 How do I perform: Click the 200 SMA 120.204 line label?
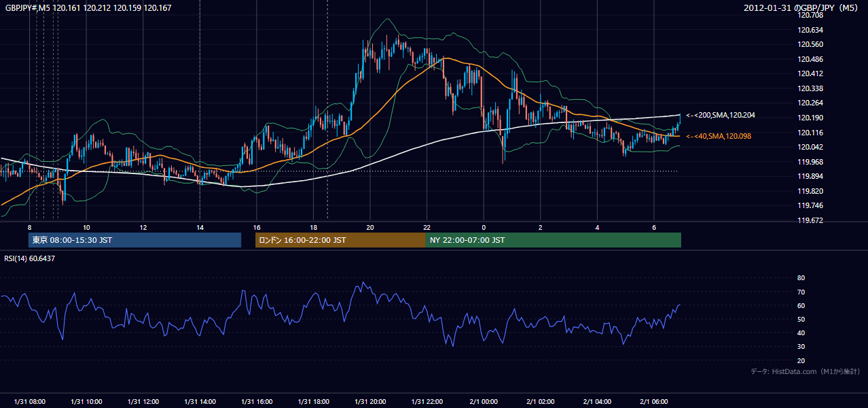click(x=721, y=115)
